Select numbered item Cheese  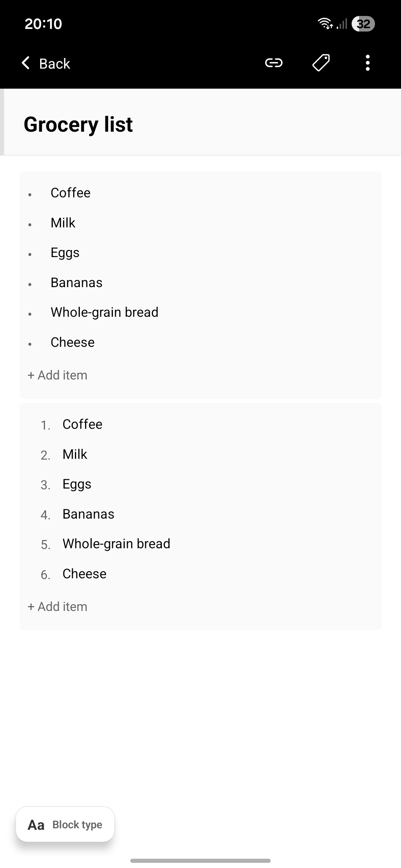[84, 574]
